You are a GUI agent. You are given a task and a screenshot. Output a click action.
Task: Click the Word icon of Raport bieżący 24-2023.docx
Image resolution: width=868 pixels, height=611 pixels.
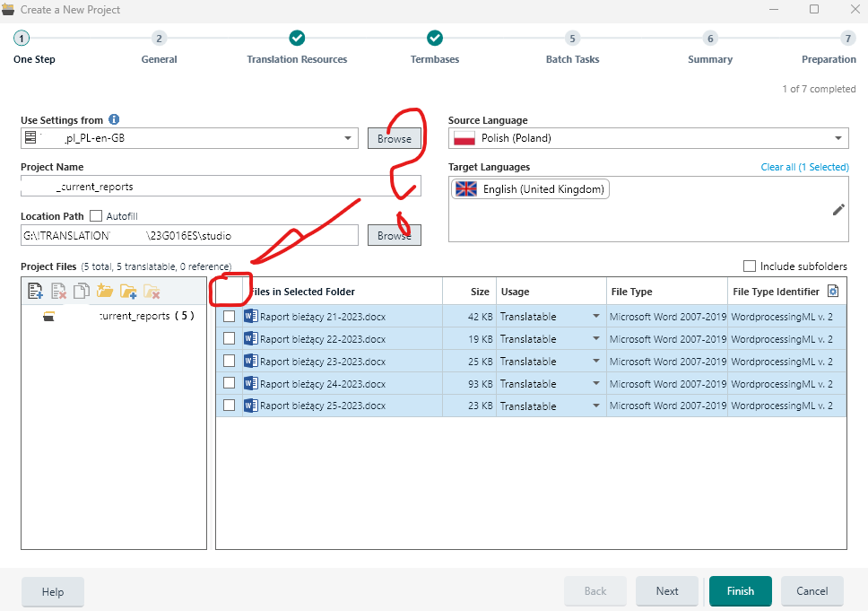click(x=251, y=383)
